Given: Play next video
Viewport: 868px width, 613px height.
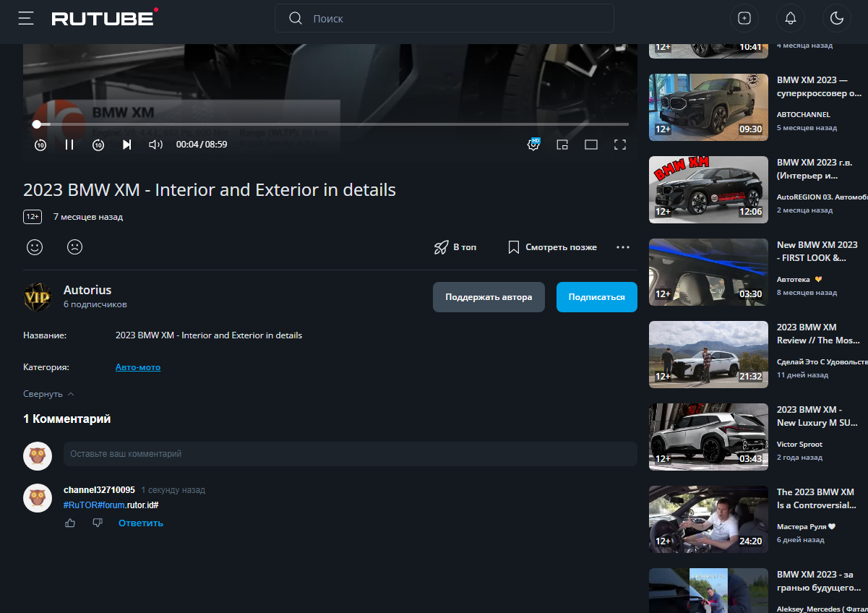Looking at the screenshot, I should pos(127,145).
